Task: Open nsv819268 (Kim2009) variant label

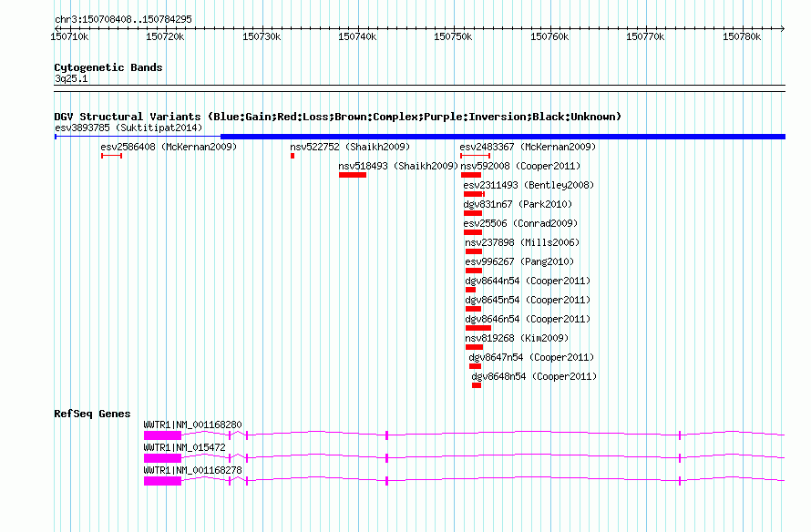Action: point(517,338)
